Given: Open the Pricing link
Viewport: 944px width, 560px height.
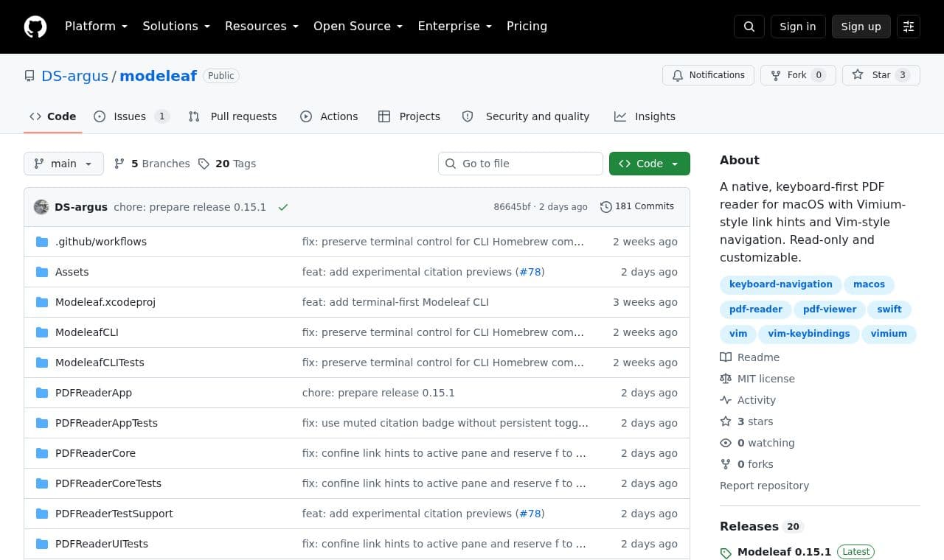Looking at the screenshot, I should pos(527,27).
